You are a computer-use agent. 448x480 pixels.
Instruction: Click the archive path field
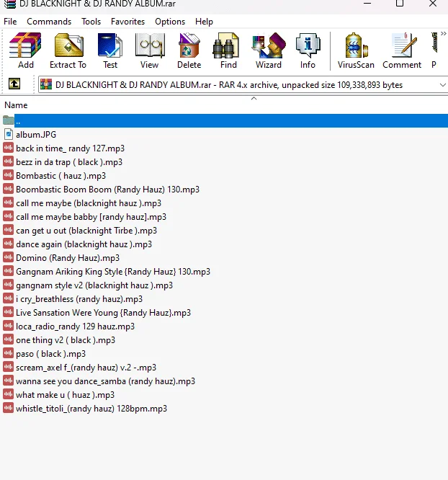click(243, 84)
